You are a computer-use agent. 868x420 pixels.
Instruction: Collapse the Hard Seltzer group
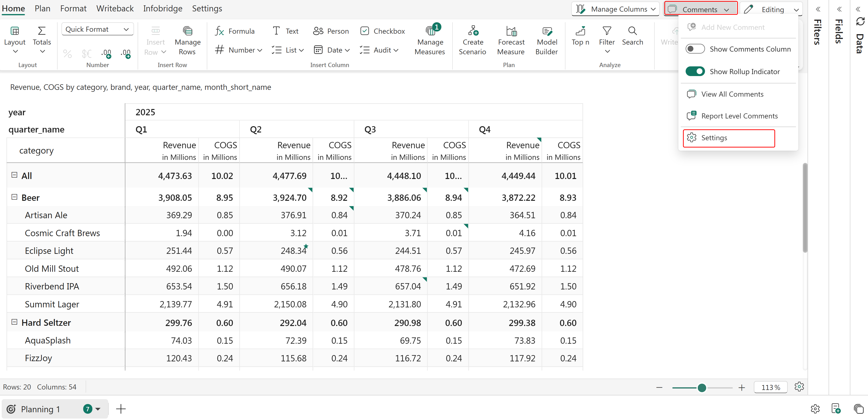(15, 322)
